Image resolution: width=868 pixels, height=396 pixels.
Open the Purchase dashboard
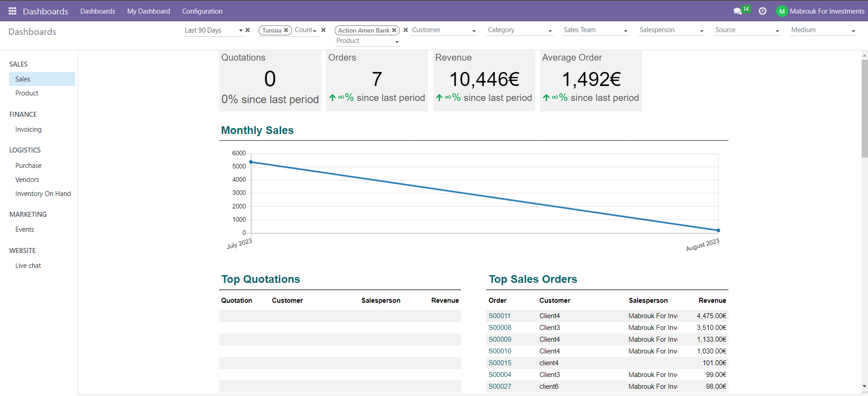click(x=42, y=166)
